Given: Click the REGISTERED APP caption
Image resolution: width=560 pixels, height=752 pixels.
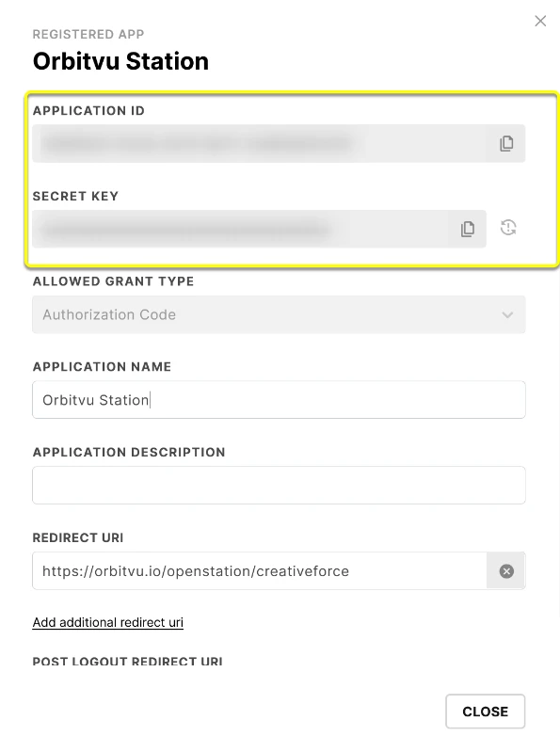Looking at the screenshot, I should coord(88,35).
